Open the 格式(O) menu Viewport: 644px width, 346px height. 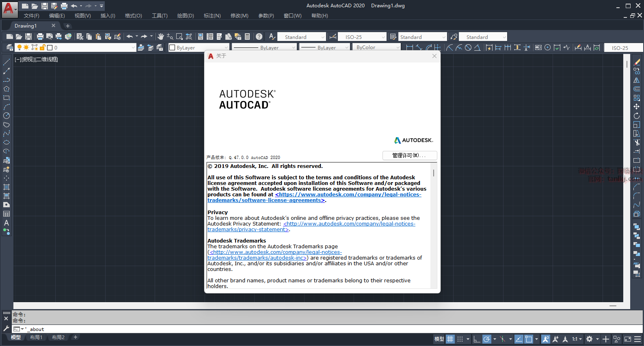point(133,16)
